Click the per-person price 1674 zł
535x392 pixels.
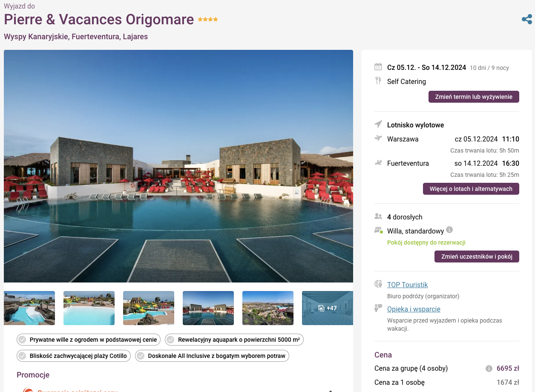(508, 382)
